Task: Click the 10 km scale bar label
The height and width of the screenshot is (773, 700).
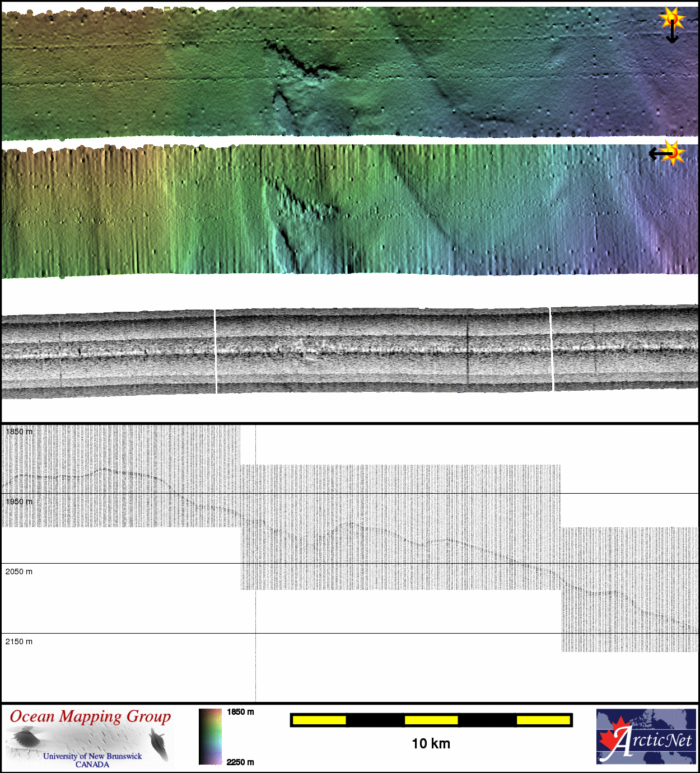Action: click(431, 743)
